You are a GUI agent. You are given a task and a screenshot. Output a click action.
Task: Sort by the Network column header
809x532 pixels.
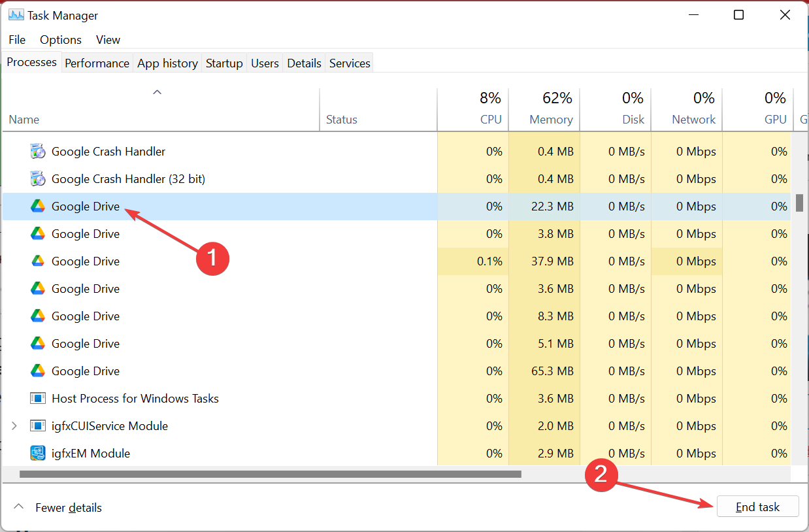(x=686, y=109)
